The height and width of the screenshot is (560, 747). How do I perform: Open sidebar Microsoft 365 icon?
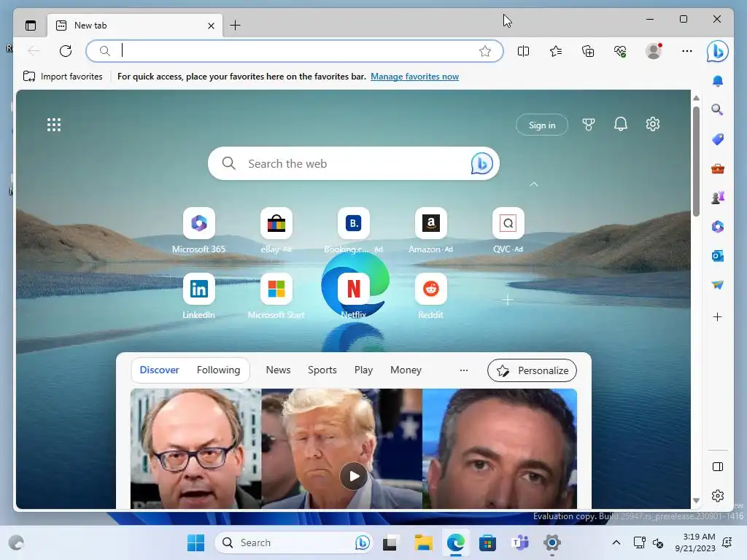click(x=718, y=227)
